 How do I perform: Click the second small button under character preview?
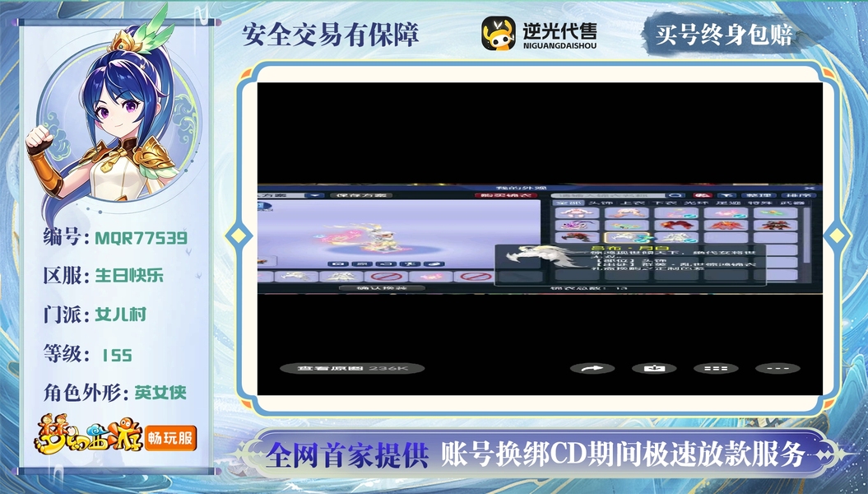pyautogui.click(x=362, y=264)
